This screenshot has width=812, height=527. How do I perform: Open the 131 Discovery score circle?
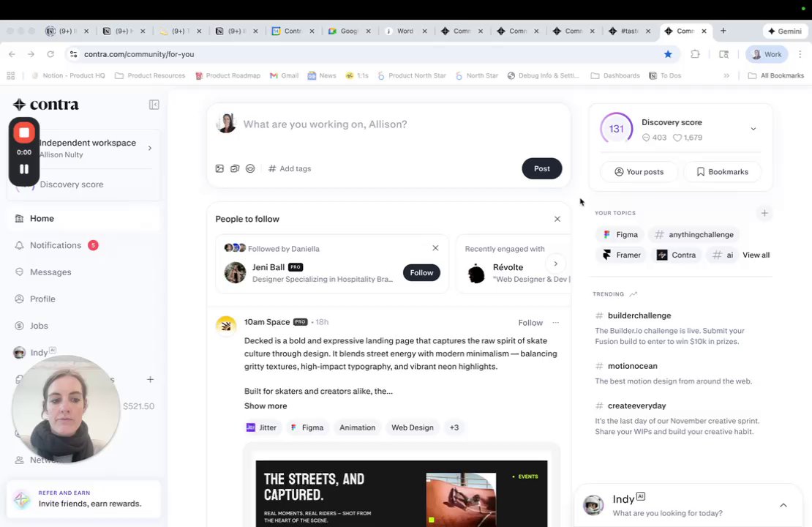(x=616, y=129)
